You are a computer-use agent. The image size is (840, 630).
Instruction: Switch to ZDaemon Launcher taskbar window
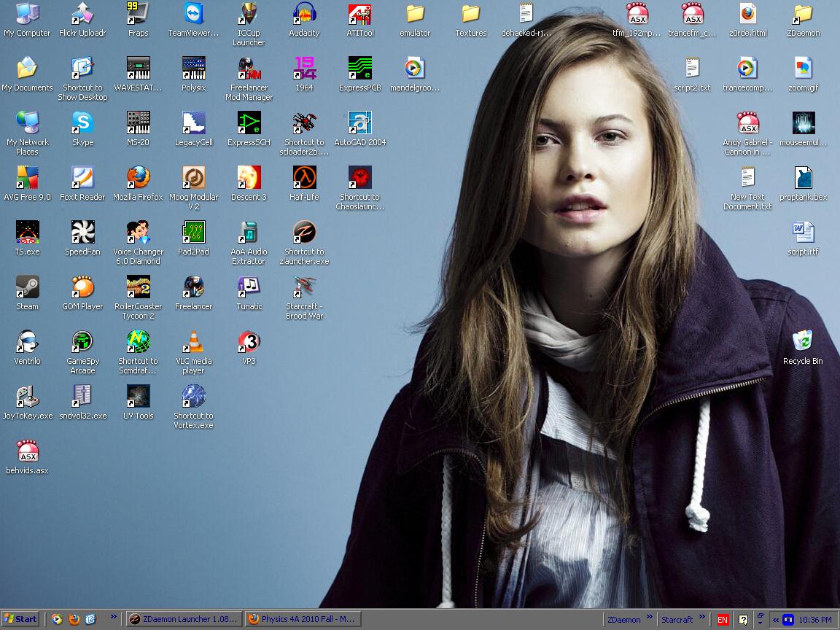tap(182, 619)
